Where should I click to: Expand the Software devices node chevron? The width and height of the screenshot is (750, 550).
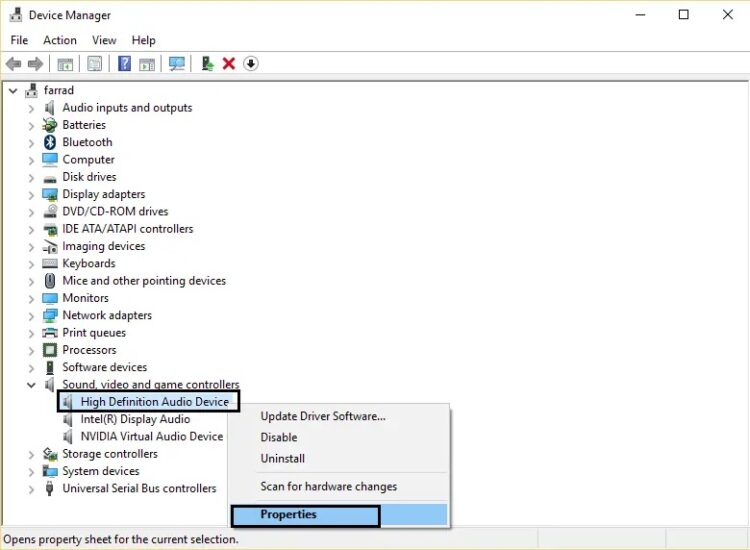(32, 368)
